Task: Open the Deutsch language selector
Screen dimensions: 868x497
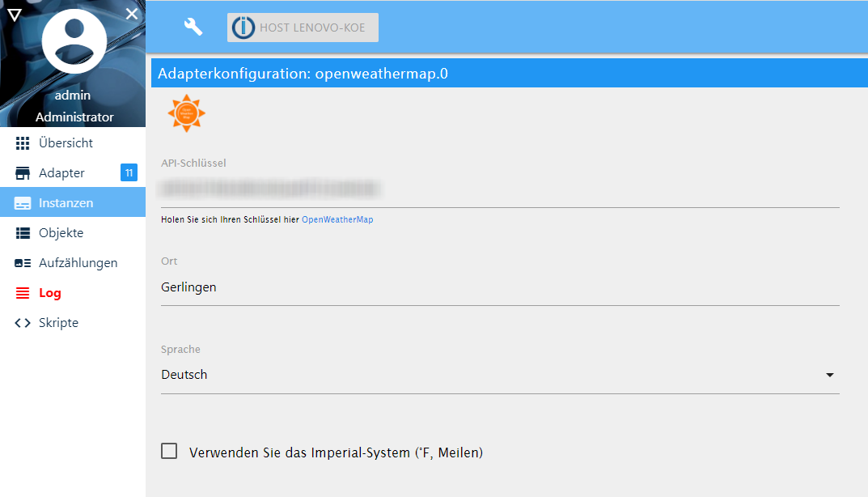Action: pyautogui.click(x=485, y=375)
